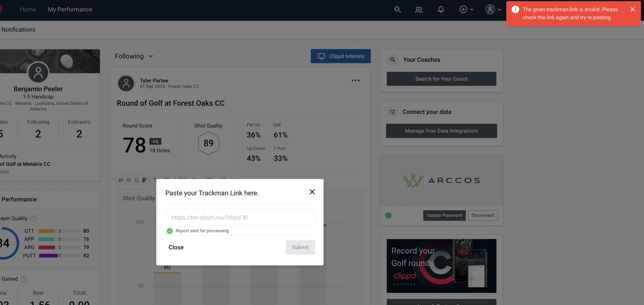The image size is (644, 305).
Task: Expand the Following dropdown filter
Action: point(134,56)
